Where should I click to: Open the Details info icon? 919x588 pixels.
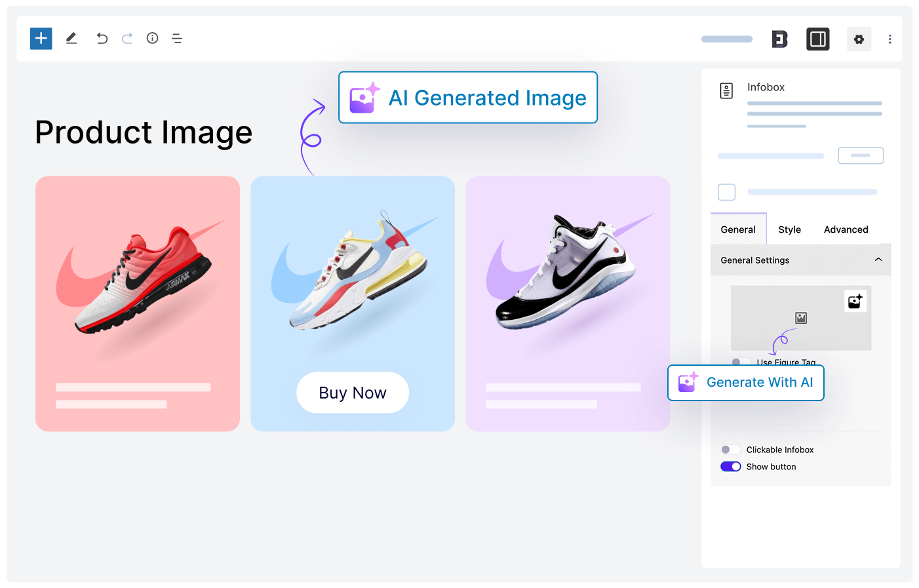pyautogui.click(x=152, y=39)
